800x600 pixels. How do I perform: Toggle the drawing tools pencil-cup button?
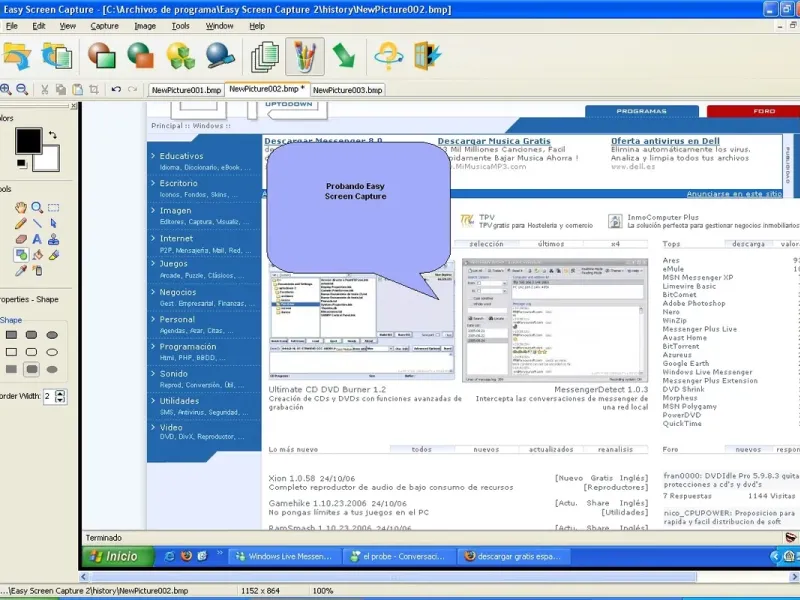click(x=305, y=56)
